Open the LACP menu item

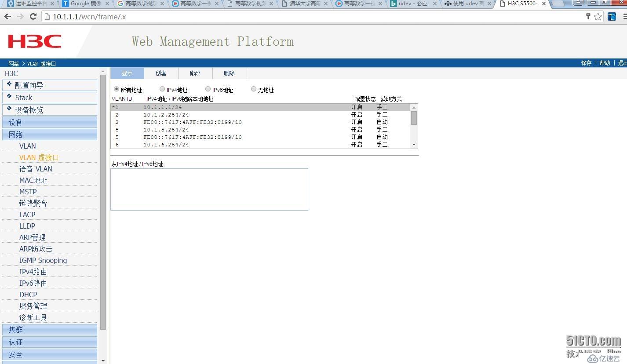(27, 215)
